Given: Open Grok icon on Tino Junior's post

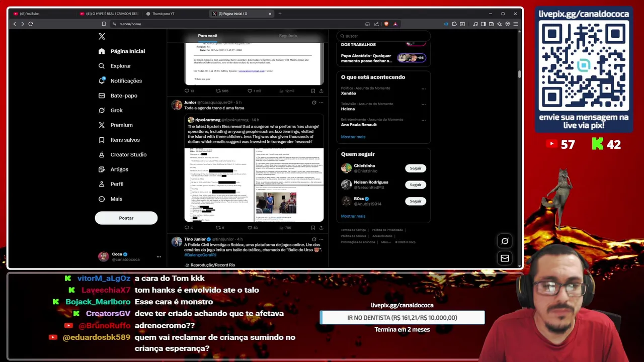Looking at the screenshot, I should pos(314,239).
